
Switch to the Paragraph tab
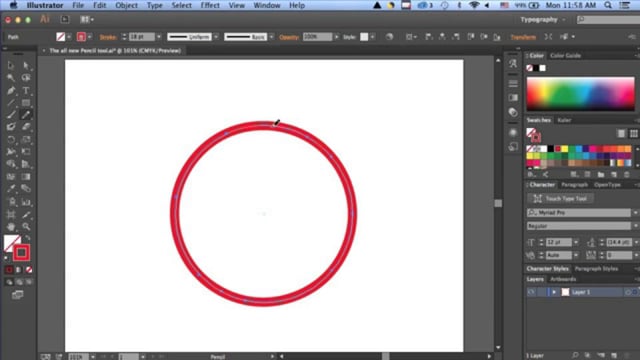(574, 185)
